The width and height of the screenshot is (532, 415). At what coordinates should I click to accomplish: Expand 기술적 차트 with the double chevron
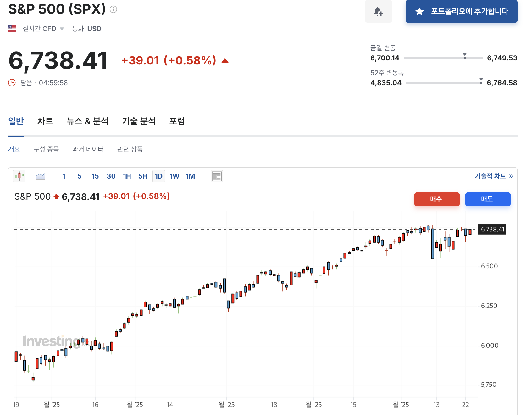[x=511, y=176]
